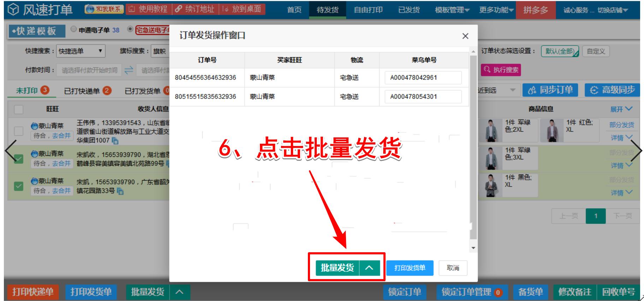Click 部分发货 link in first row
Image resolution: width=644 pixels, height=301 pixels.
tap(621, 125)
